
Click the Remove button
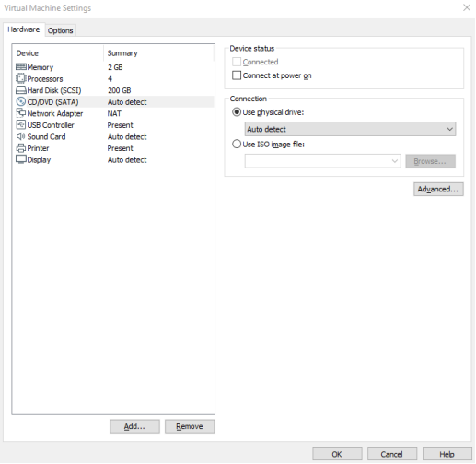coord(190,426)
